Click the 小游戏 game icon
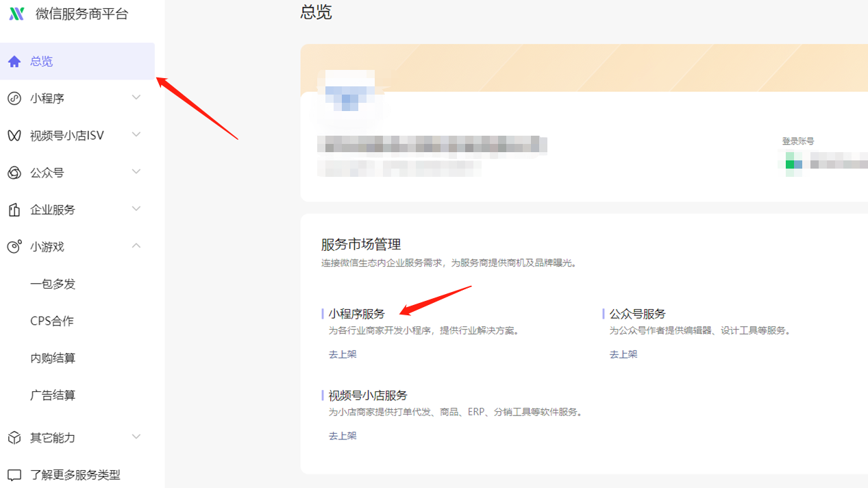868x488 pixels. coord(14,247)
